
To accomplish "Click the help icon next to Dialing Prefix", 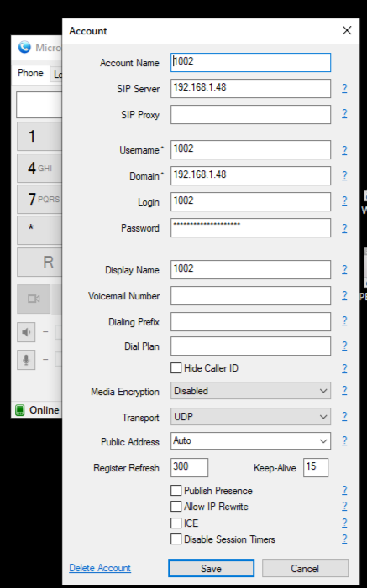I will tap(344, 321).
